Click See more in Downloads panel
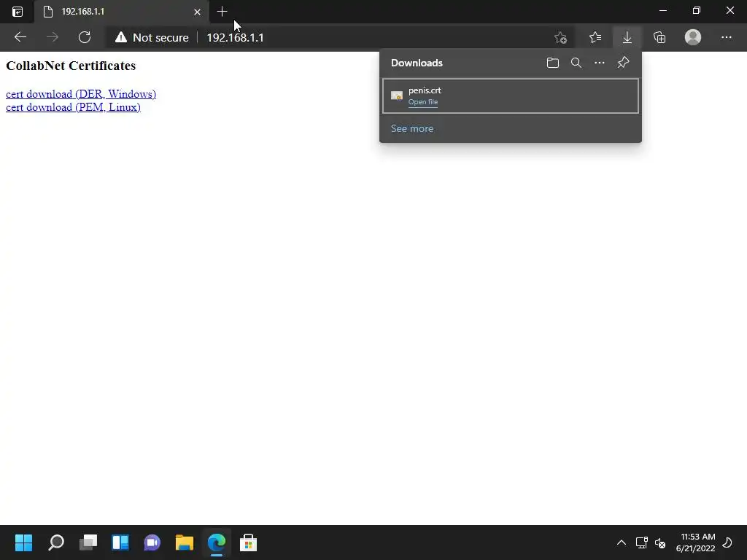Screen dimensions: 747x560 (x=412, y=128)
